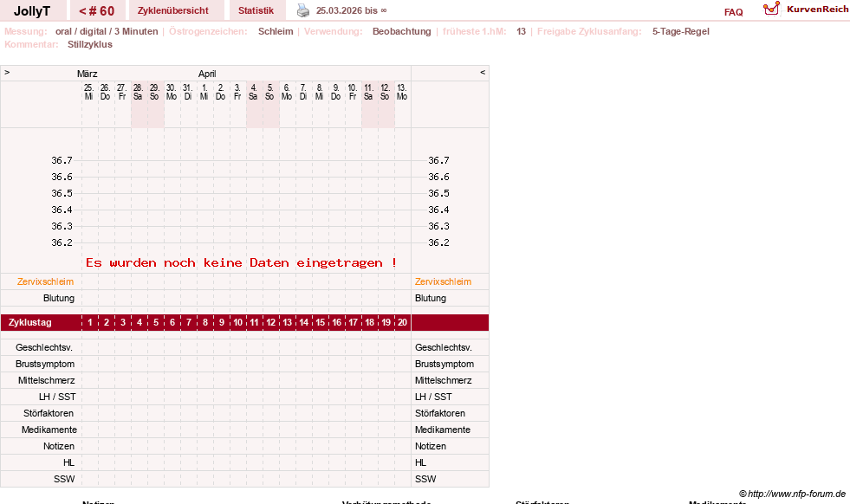Click the left Geschlechtsv. row label
850x504 pixels.
[x=44, y=347]
